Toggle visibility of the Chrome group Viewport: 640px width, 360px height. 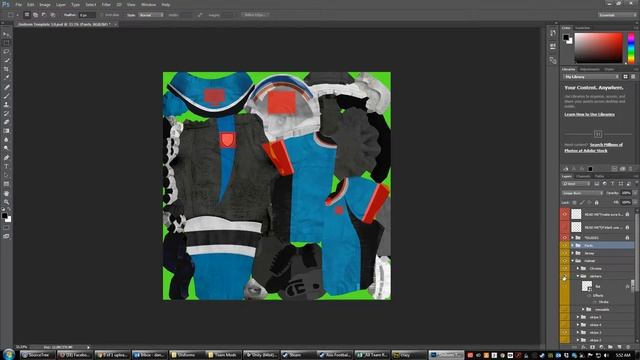pos(565,268)
